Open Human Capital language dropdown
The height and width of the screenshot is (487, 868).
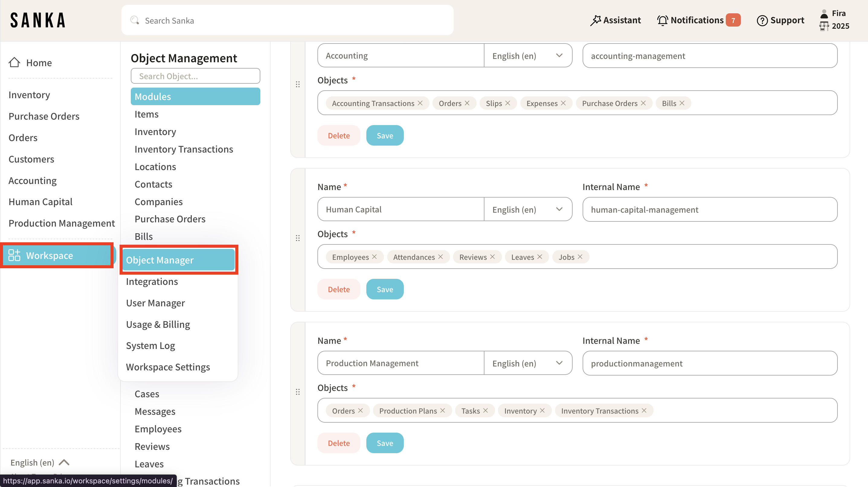point(528,209)
